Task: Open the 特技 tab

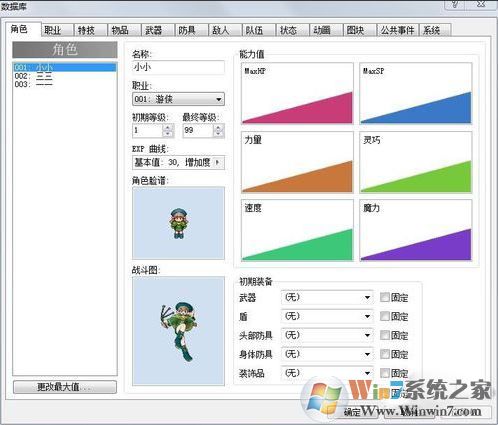Action: pyautogui.click(x=90, y=30)
